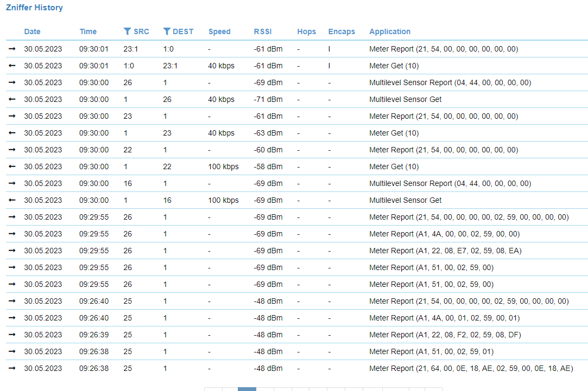Click the Time column header

click(88, 31)
